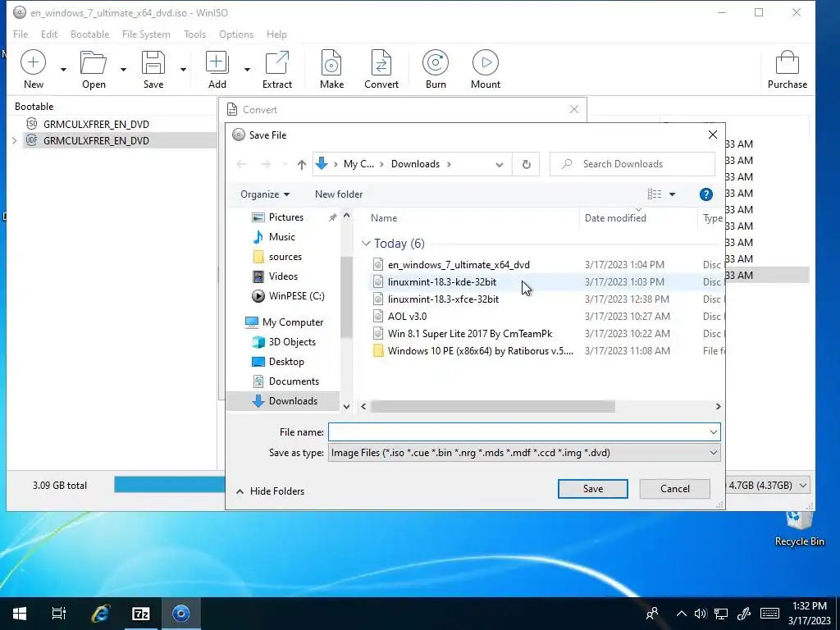Open the Bootable menu
This screenshot has height=630, width=840.
coord(89,34)
